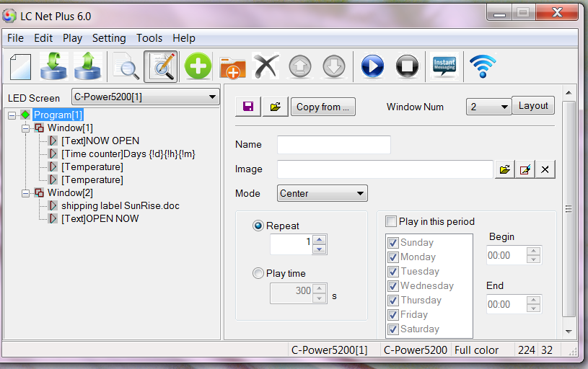Toggle the edit pencil magnifier toolbar icon

click(x=160, y=67)
